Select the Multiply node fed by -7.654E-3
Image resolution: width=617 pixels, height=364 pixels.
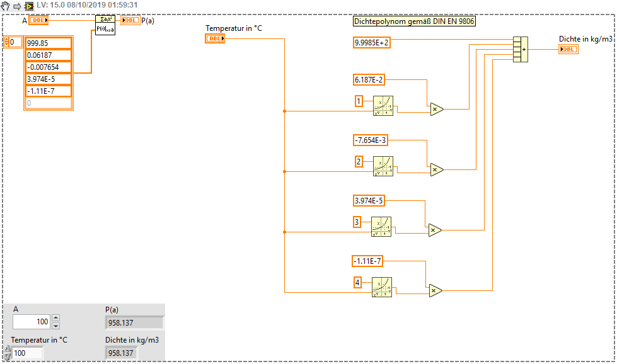pyautogui.click(x=436, y=170)
